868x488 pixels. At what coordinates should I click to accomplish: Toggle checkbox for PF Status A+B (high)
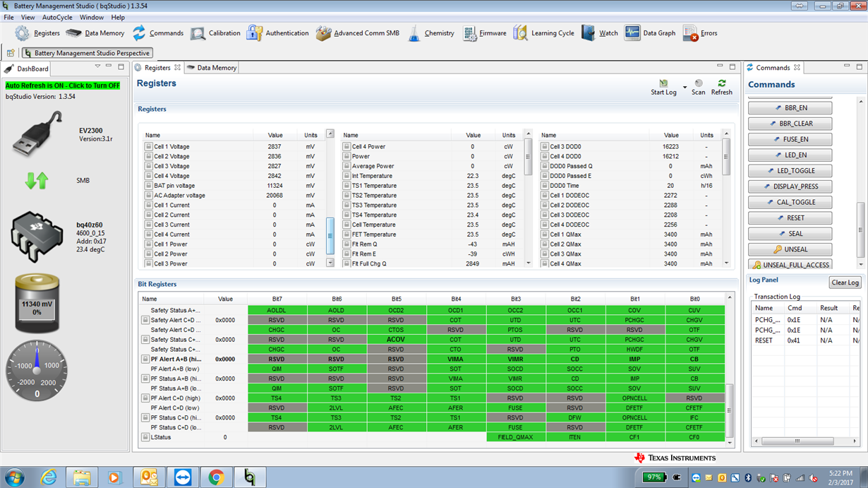tap(145, 379)
